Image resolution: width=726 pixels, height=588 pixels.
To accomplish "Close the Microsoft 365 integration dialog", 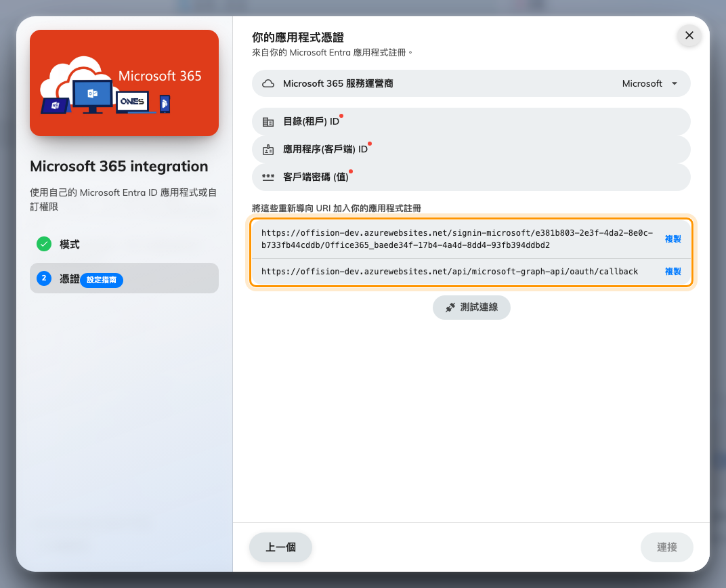I will tap(689, 35).
